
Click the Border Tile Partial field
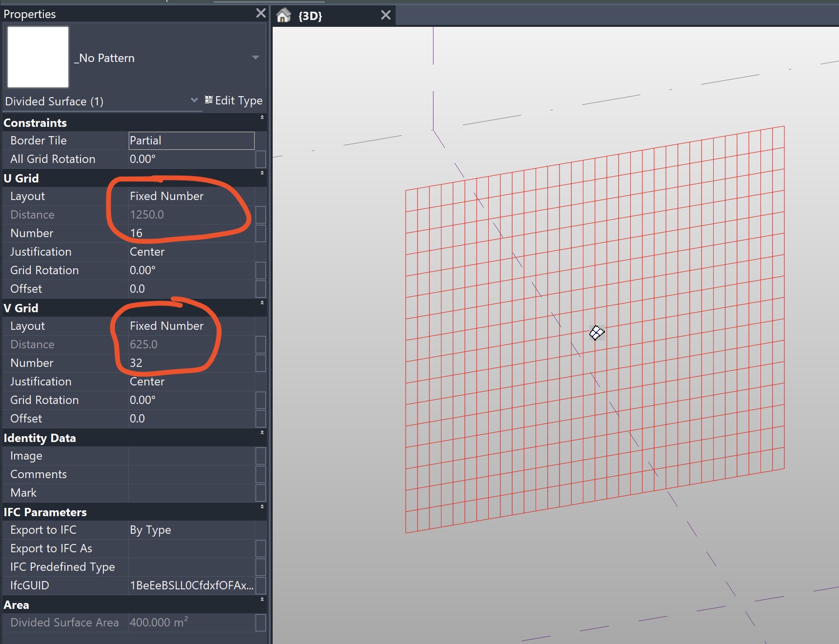[x=191, y=141]
